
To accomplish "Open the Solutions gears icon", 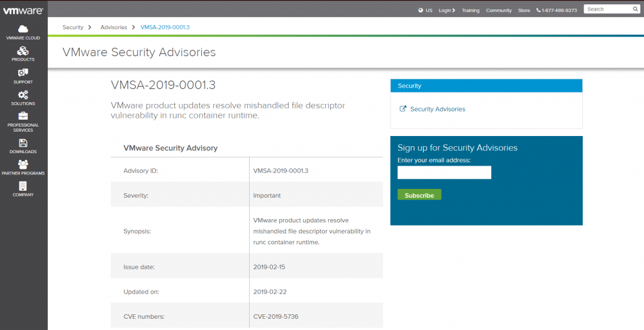I will [x=23, y=94].
